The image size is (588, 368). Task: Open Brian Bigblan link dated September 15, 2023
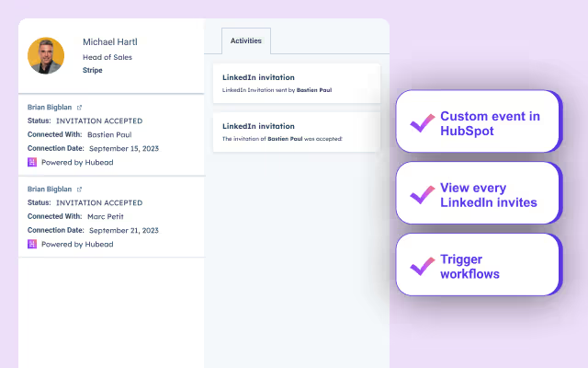pyautogui.click(x=49, y=107)
